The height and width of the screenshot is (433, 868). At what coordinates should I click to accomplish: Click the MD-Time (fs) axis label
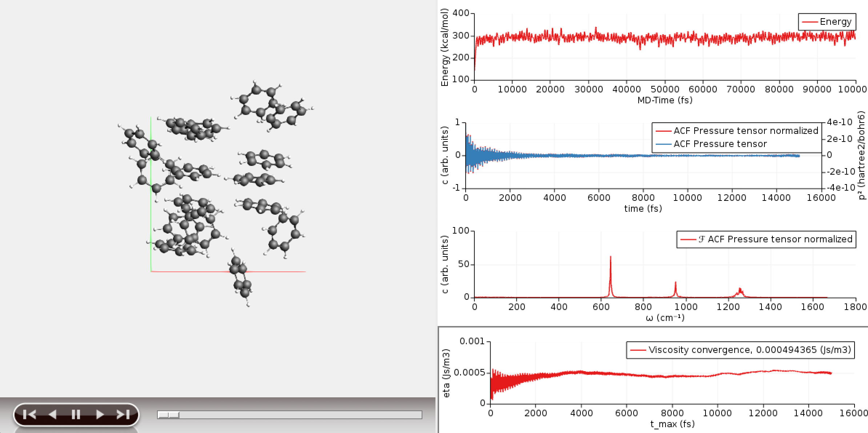[665, 100]
